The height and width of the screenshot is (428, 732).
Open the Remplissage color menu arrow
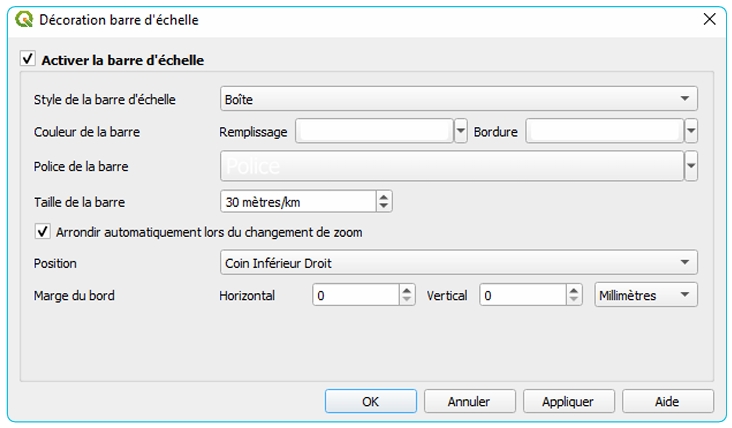click(x=461, y=131)
